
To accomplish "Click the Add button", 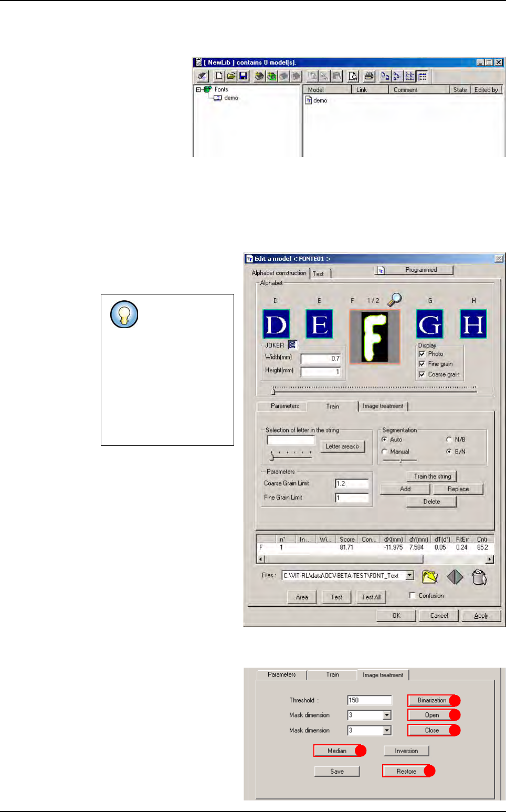I will (405, 489).
